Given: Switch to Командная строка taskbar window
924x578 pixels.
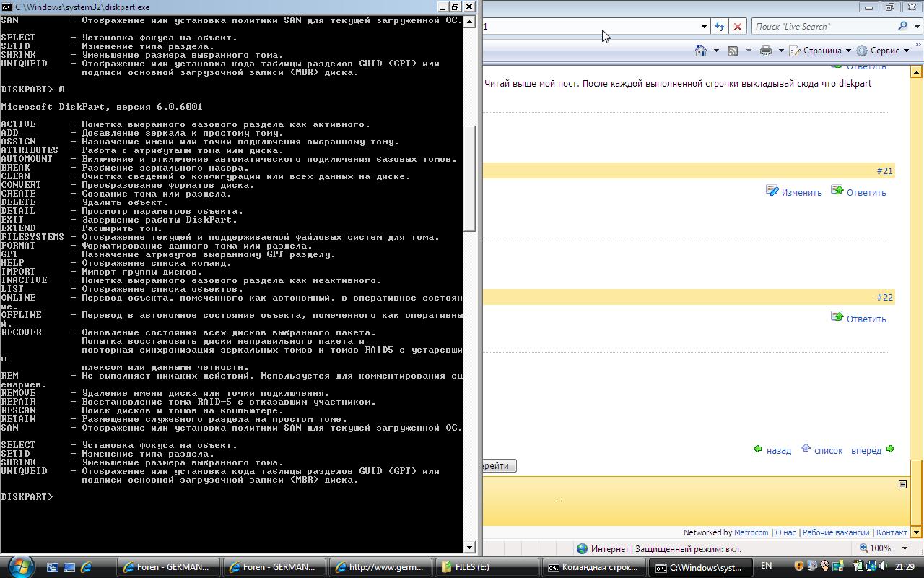Looking at the screenshot, I should [593, 567].
